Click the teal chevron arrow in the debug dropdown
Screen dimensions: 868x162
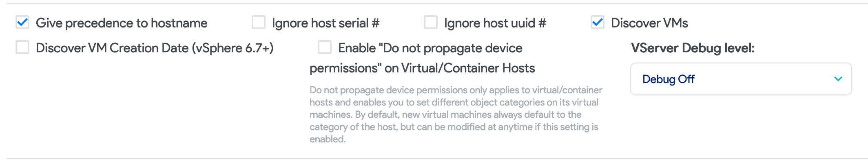[838, 79]
